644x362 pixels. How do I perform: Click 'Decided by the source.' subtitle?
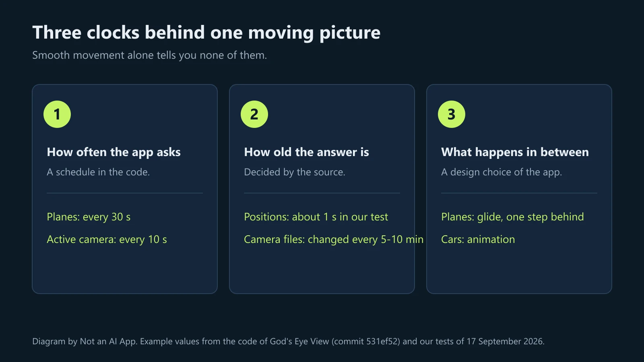click(x=295, y=172)
